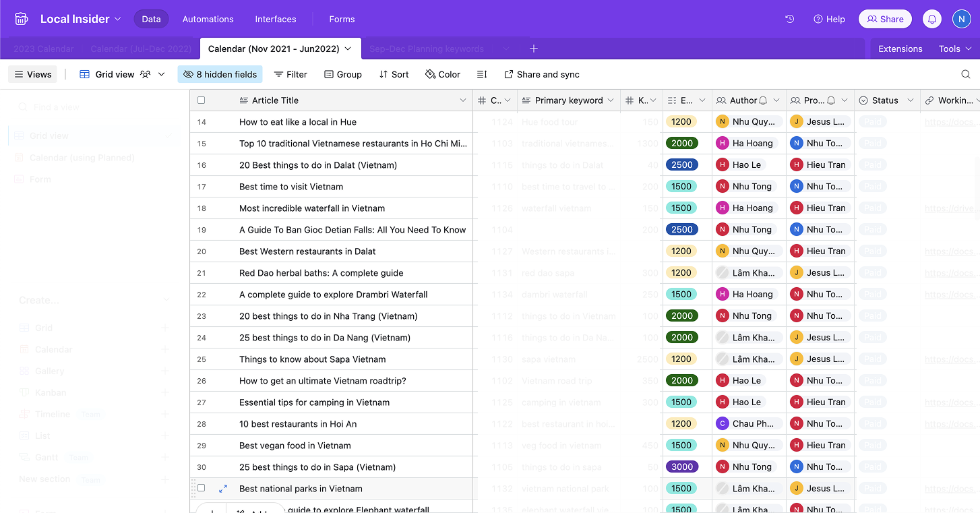This screenshot has width=980, height=513.
Task: Expand the Best national parks record
Action: [223, 489]
